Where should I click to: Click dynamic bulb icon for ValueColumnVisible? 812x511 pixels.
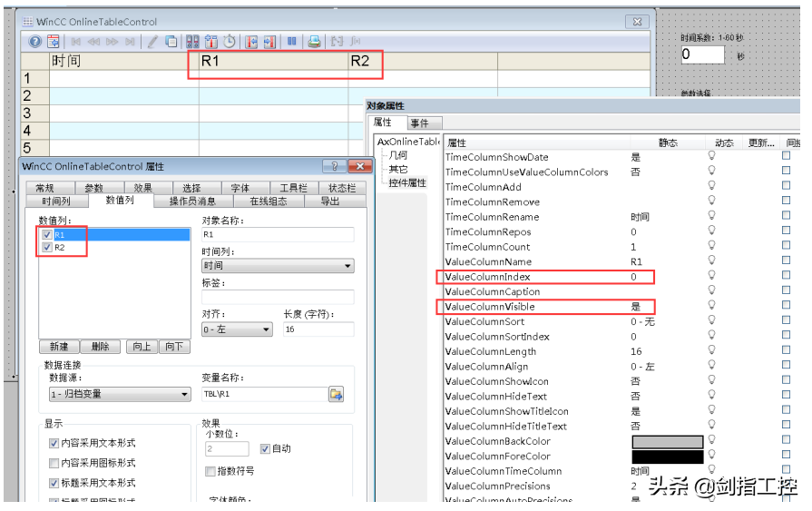click(x=711, y=307)
